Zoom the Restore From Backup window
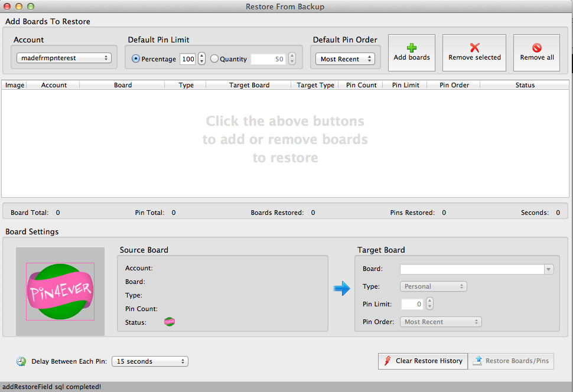The image size is (573, 392). (x=31, y=6)
